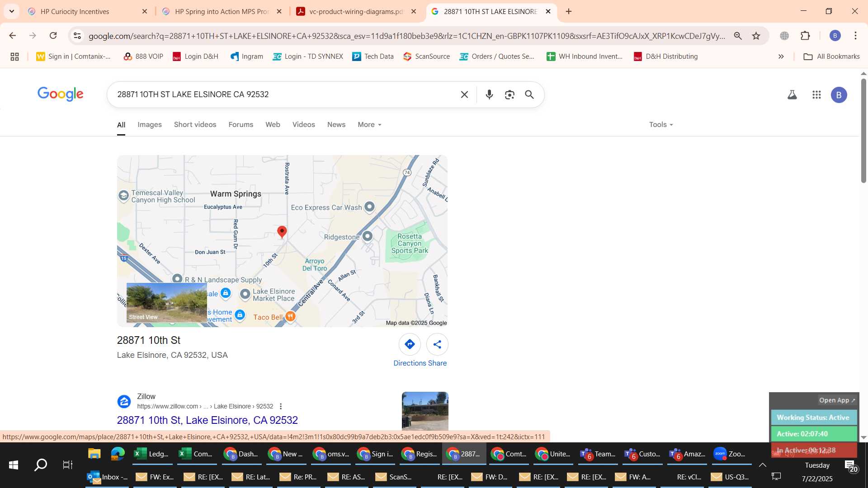This screenshot has height=488, width=868.
Task: Open Zillow house photo thumbnail
Action: (x=425, y=411)
